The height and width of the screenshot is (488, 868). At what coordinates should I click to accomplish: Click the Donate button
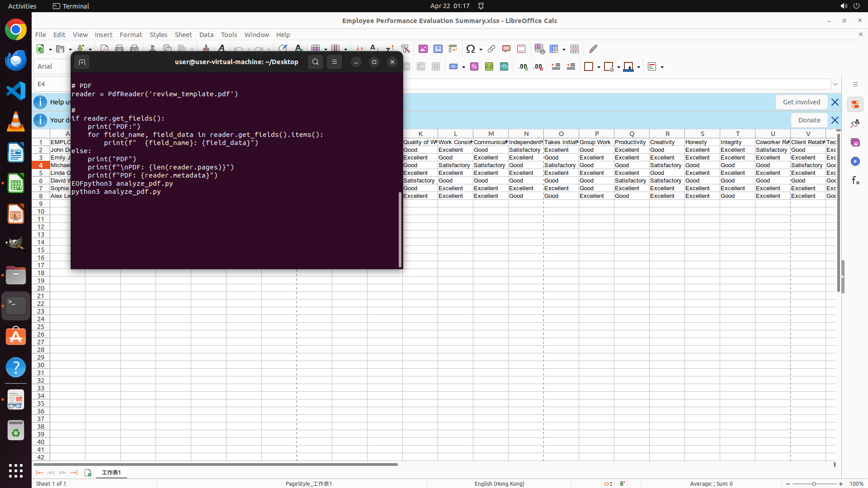coord(809,120)
